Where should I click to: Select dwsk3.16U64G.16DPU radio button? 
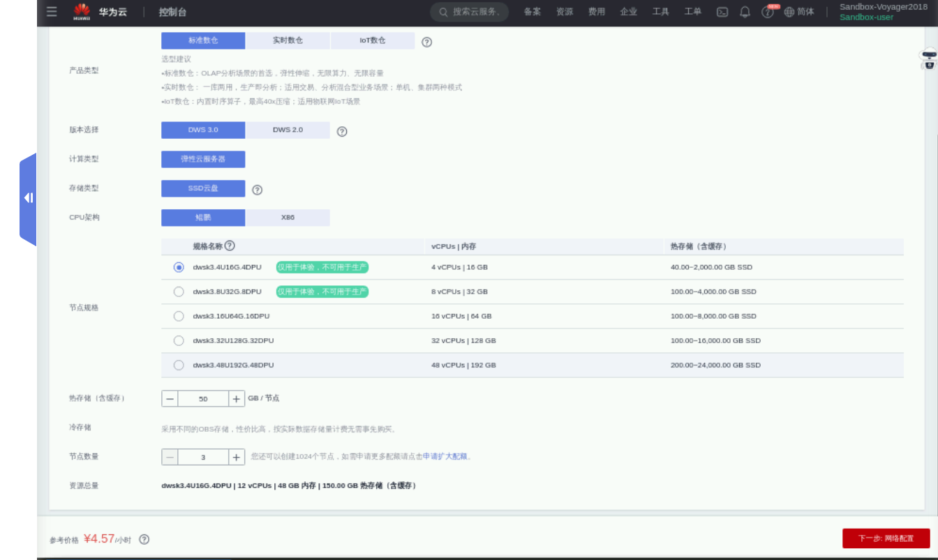[179, 316]
